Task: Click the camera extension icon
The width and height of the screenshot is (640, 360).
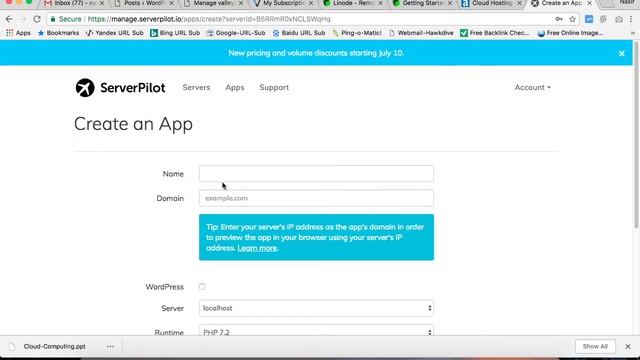Action: point(619,19)
